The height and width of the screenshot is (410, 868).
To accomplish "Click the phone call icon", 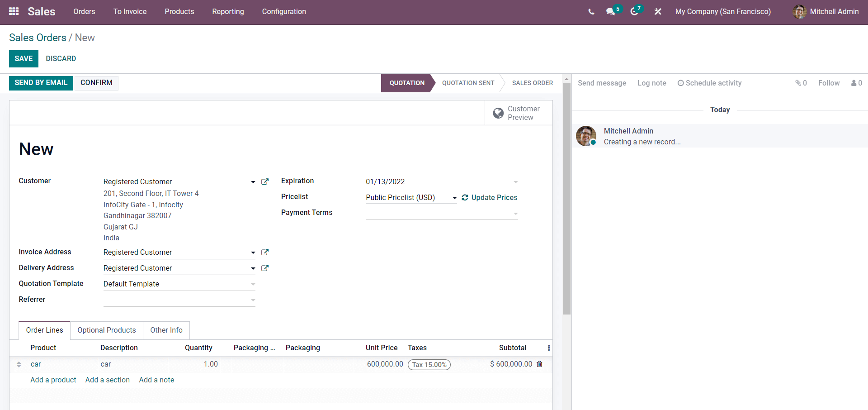I will pos(591,12).
